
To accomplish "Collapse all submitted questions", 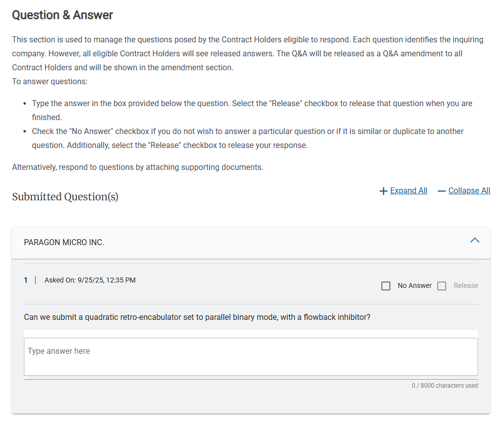I will tap(469, 190).
